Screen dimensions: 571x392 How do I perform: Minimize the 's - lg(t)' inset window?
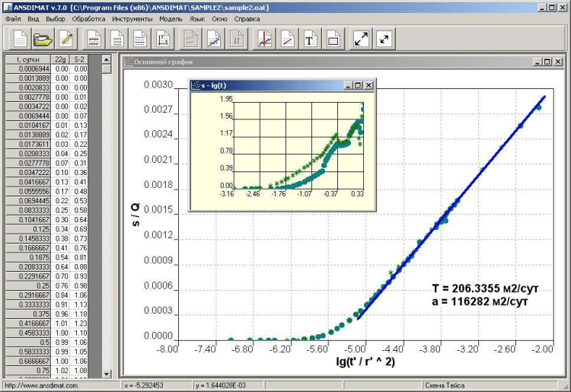pyautogui.click(x=348, y=85)
